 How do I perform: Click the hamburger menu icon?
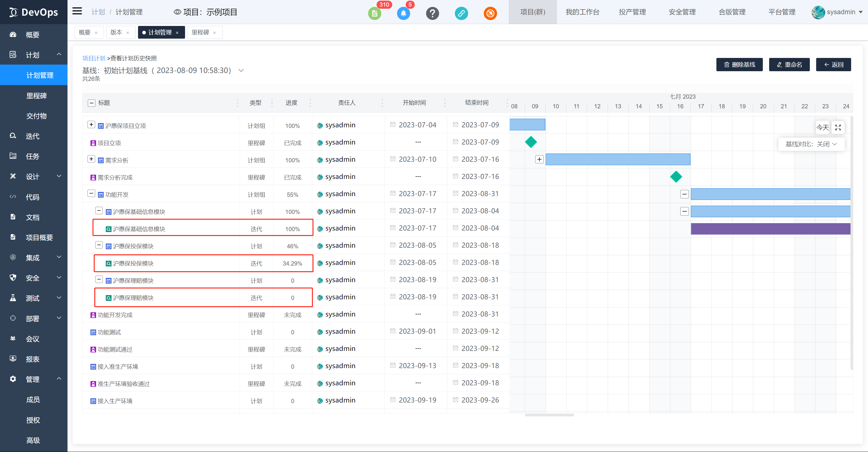[x=77, y=11]
